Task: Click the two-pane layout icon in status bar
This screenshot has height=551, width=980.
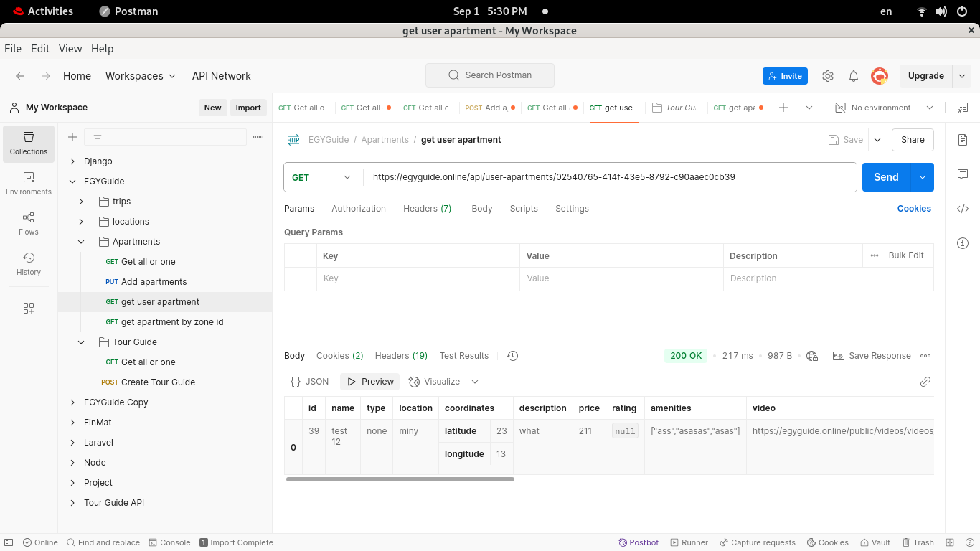Action: click(x=950, y=542)
